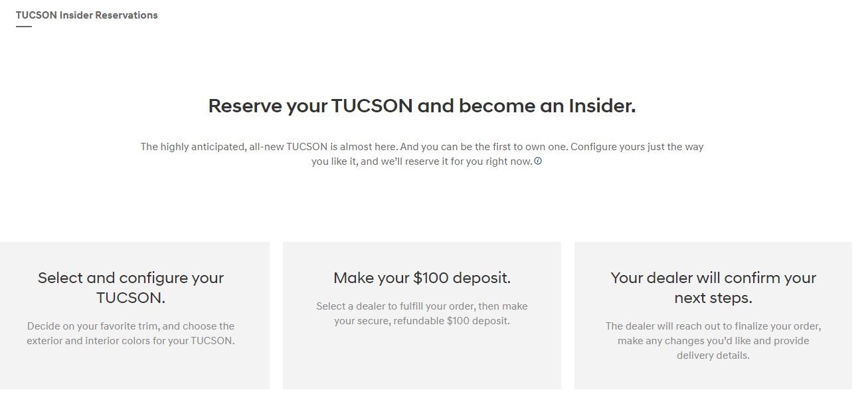Click "Your dealer will confirm your next steps." heading
This screenshot has height=400, width=868.
tap(713, 288)
